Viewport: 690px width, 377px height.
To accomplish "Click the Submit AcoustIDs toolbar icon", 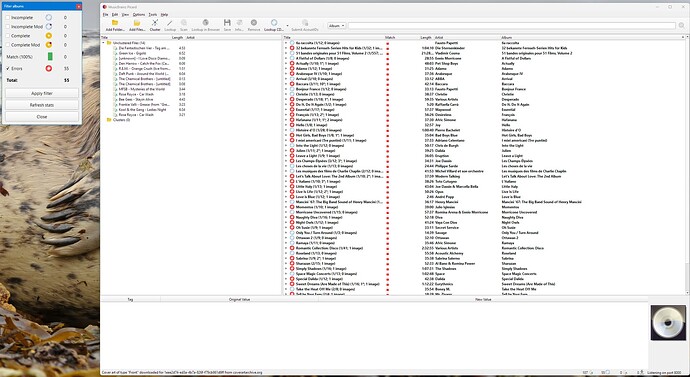I will tap(305, 22).
